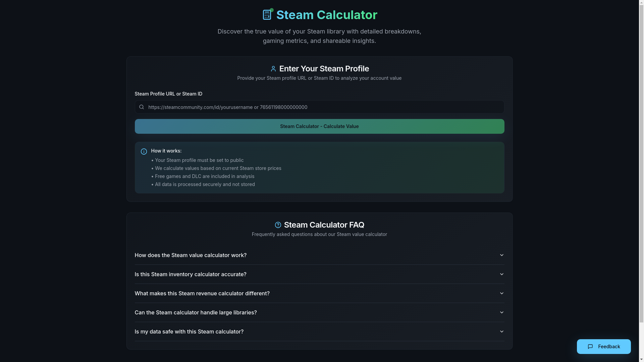Expand "What makes this Steam revenue calculator different?"
This screenshot has height=362, width=644.
319,293
